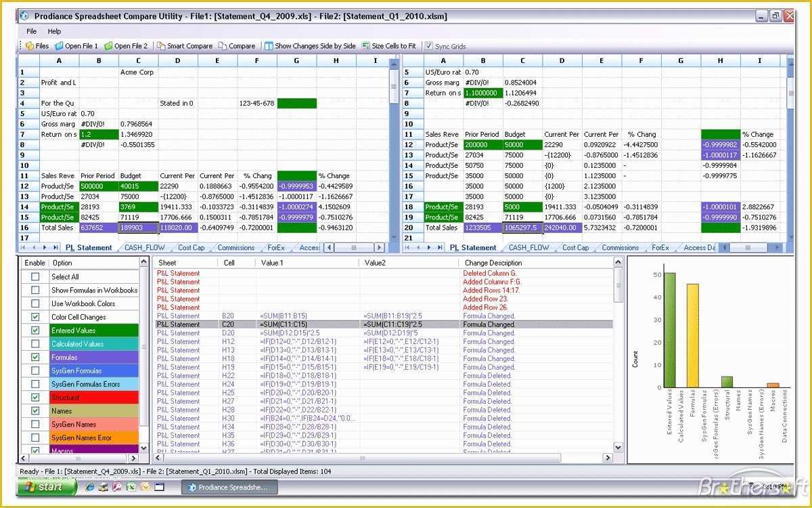The width and height of the screenshot is (812, 508).
Task: Uncheck the Structural checkbox
Action: pos(35,398)
